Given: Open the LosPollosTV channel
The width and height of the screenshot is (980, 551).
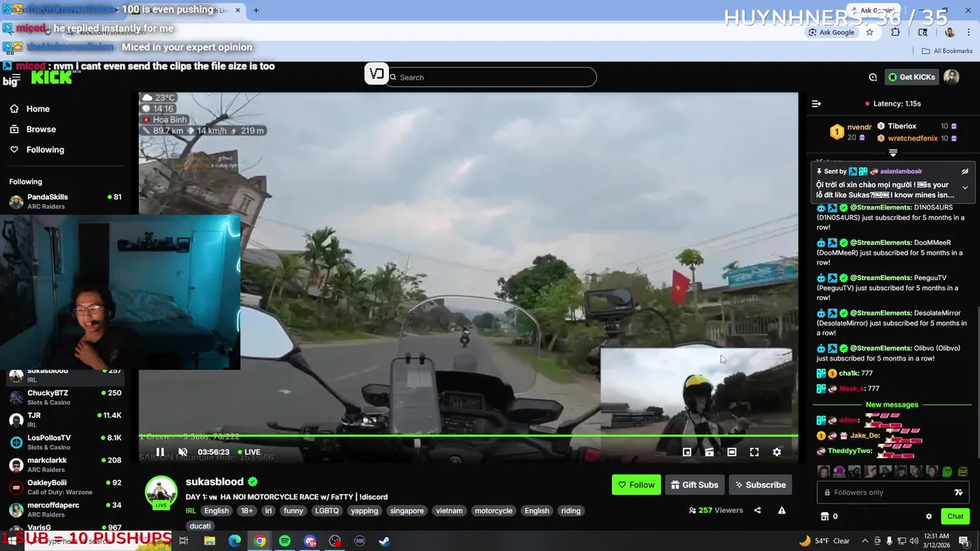Looking at the screenshot, I should 65,442.
